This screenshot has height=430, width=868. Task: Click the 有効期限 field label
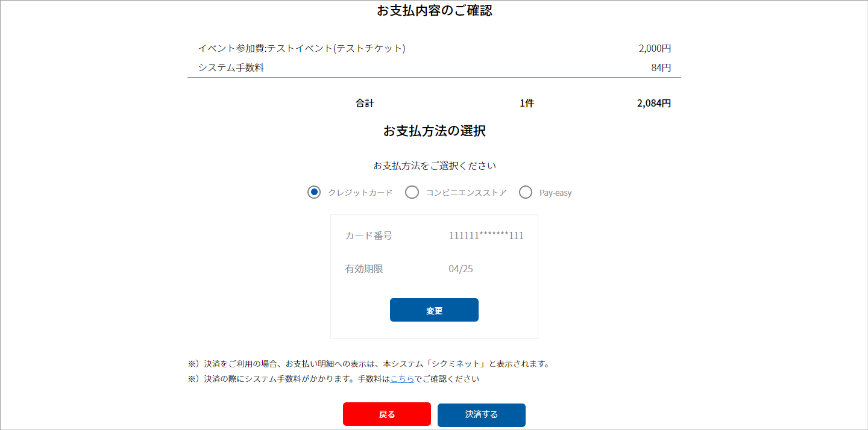pos(364,269)
